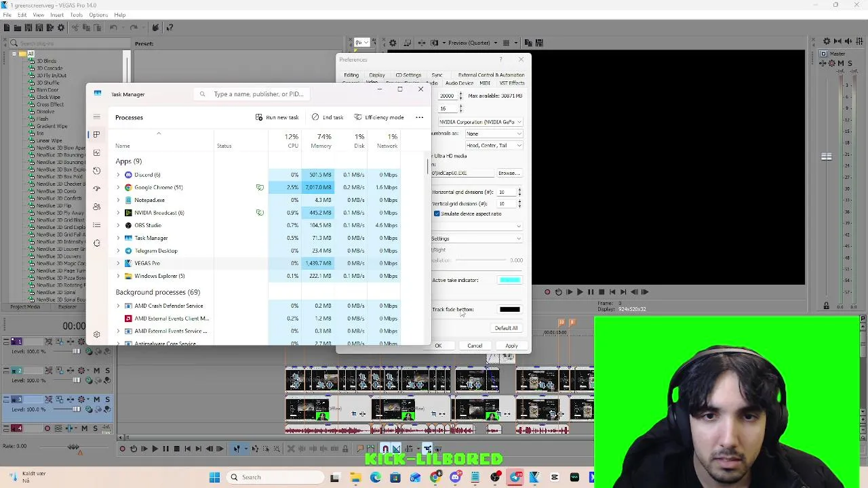Open Windows Start menu

[214, 477]
